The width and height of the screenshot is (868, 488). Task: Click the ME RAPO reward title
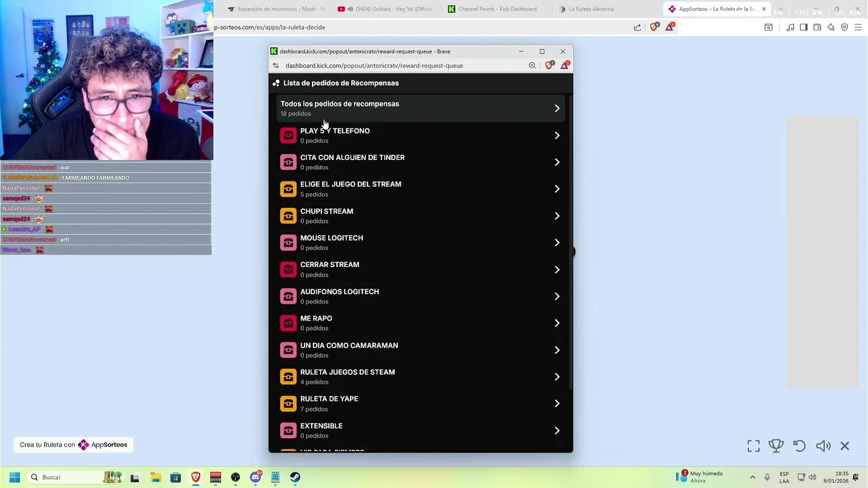pyautogui.click(x=316, y=319)
